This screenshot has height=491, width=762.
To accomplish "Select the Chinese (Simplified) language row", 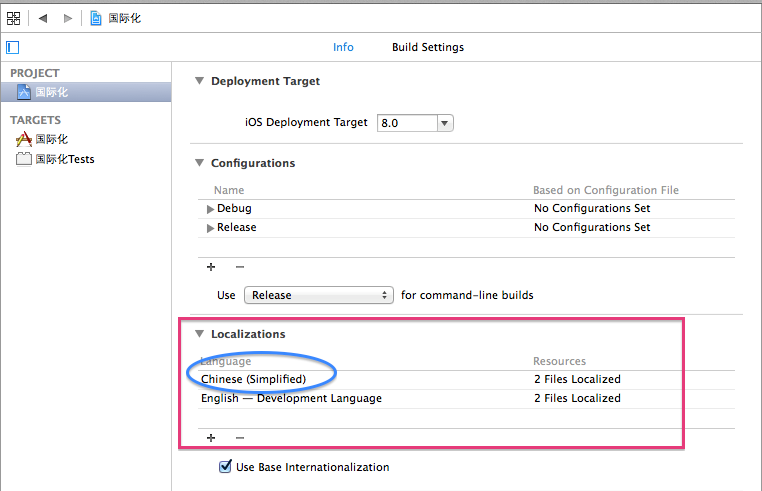I will point(467,379).
